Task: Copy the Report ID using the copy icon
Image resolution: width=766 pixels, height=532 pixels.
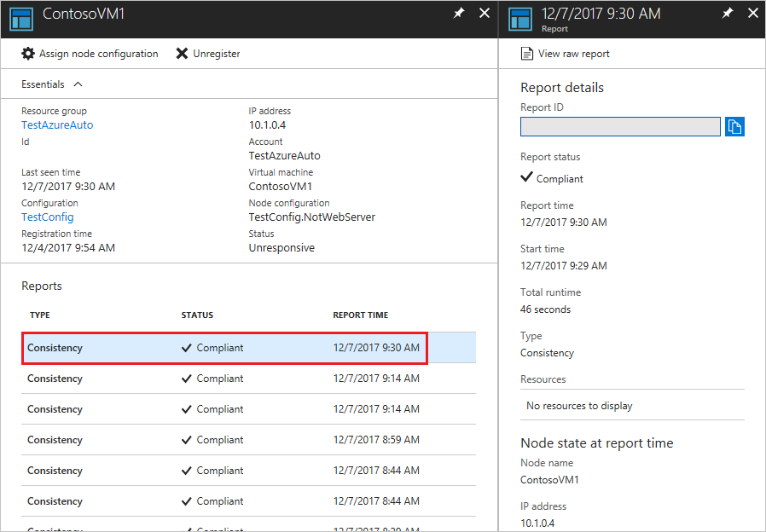Action: click(x=735, y=126)
